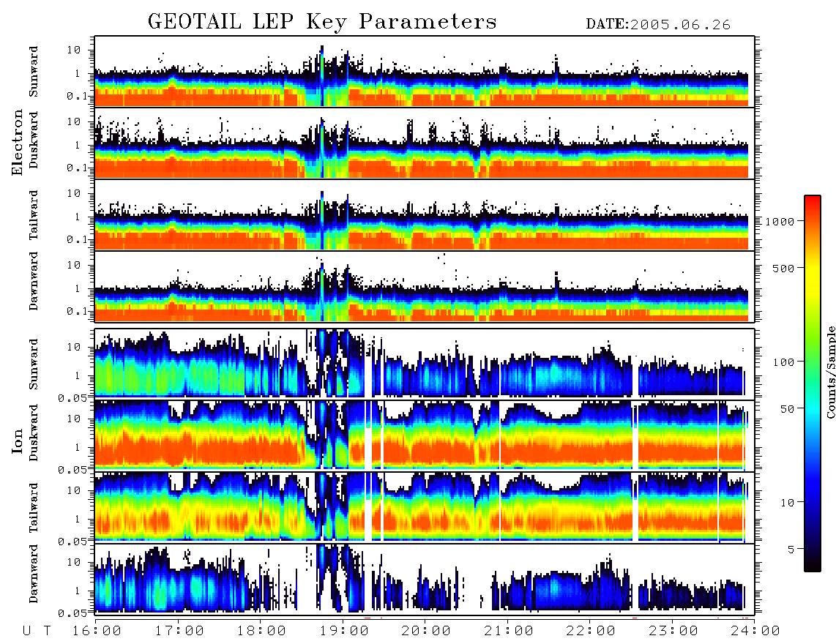
Task: Click the GEOTAIL LEP Key Parameters title
Action: point(322,23)
